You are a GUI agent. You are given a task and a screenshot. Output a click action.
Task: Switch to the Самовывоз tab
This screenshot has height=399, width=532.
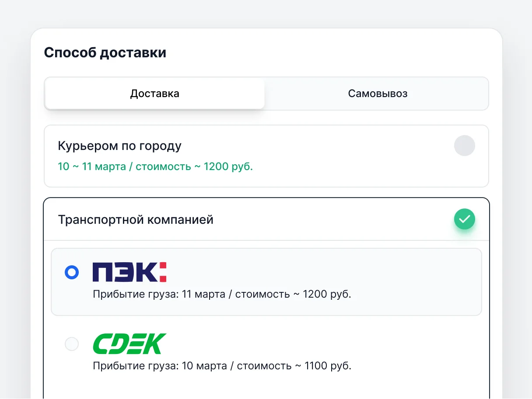click(x=378, y=94)
